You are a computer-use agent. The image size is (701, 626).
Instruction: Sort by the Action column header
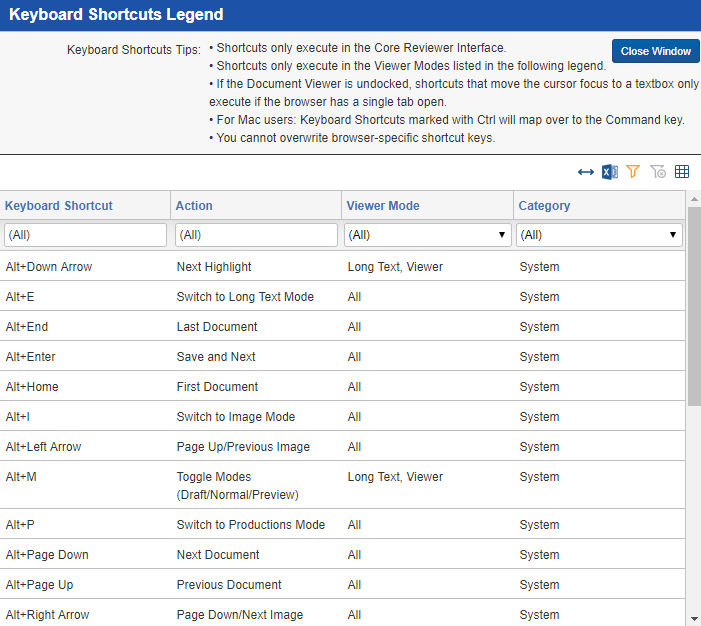pos(194,206)
